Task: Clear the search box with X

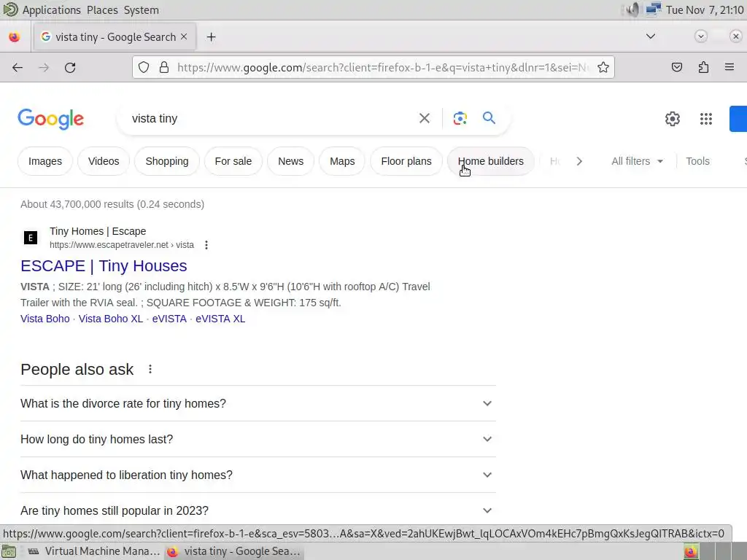Action: point(425,118)
